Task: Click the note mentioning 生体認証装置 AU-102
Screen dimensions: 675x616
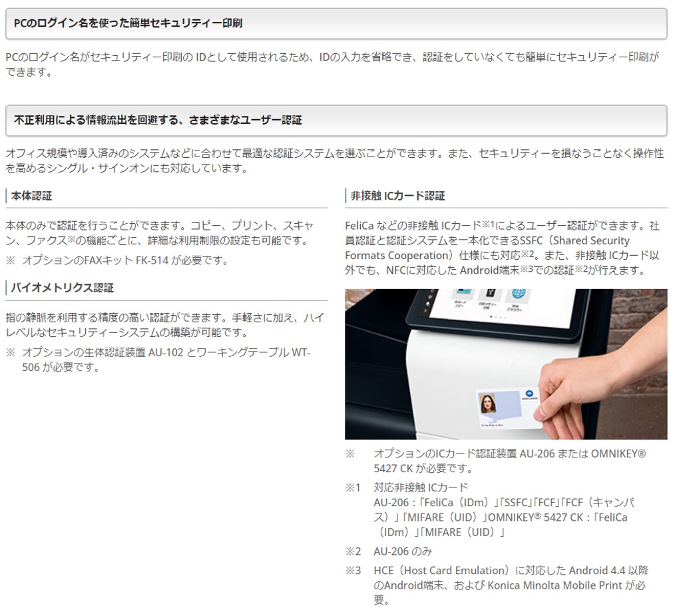Action: pyautogui.click(x=166, y=360)
